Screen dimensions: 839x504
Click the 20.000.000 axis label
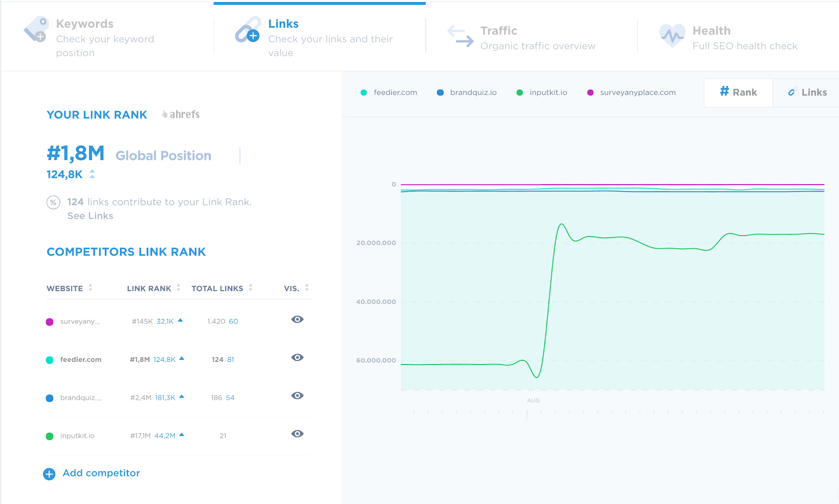pyautogui.click(x=376, y=243)
